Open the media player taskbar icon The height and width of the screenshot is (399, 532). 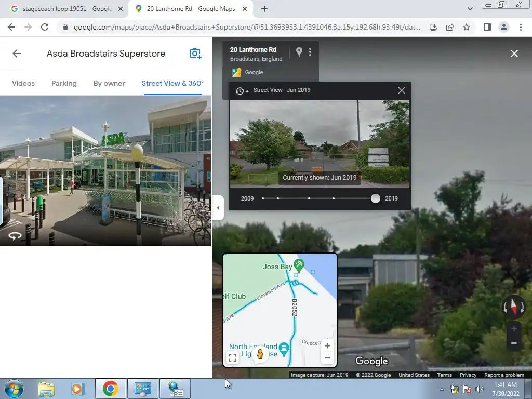(77, 389)
